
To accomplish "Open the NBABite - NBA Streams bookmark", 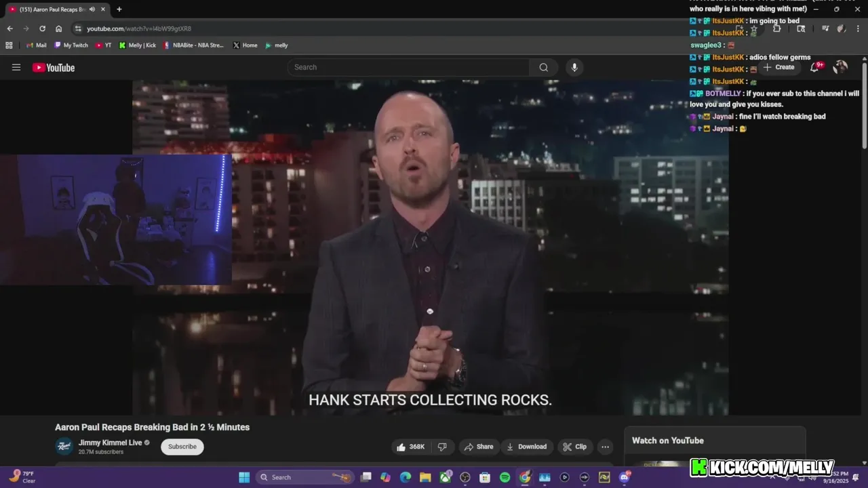I will point(193,45).
